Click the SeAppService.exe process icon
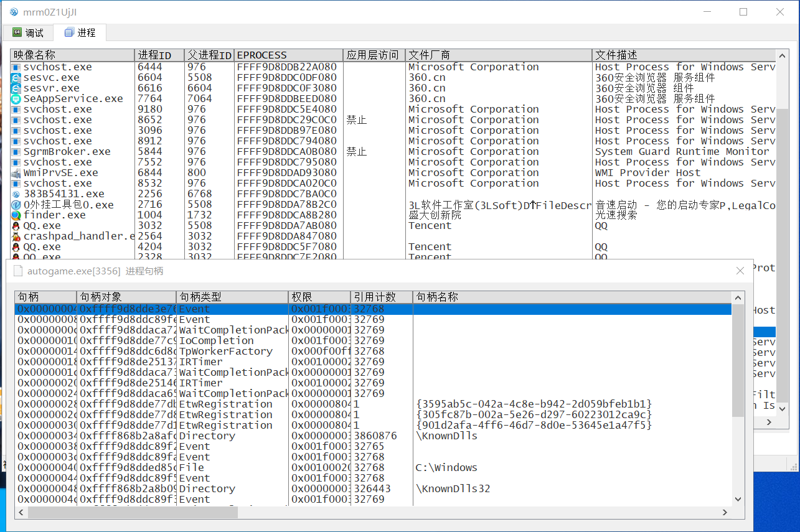Viewport: 800px width, 532px height. click(x=16, y=99)
